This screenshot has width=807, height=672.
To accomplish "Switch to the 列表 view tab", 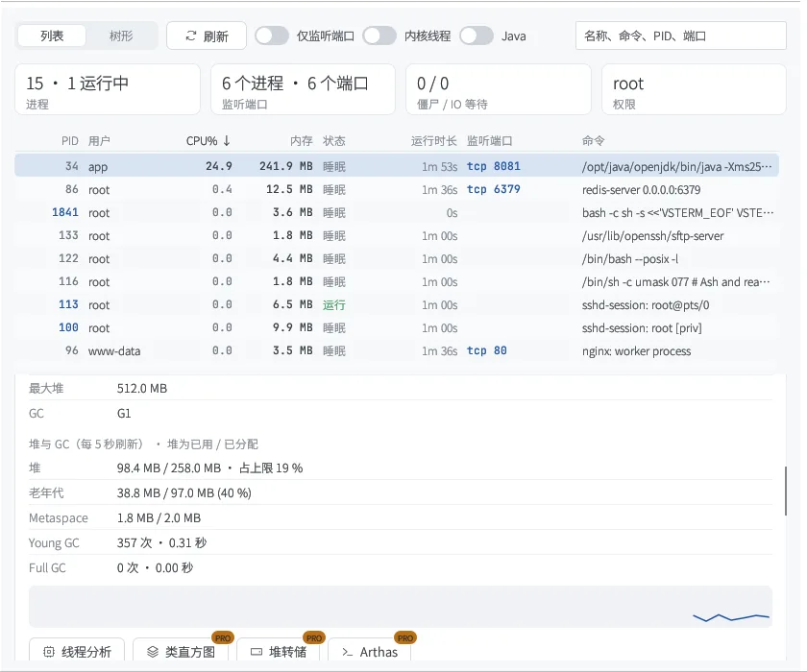I will (52, 36).
